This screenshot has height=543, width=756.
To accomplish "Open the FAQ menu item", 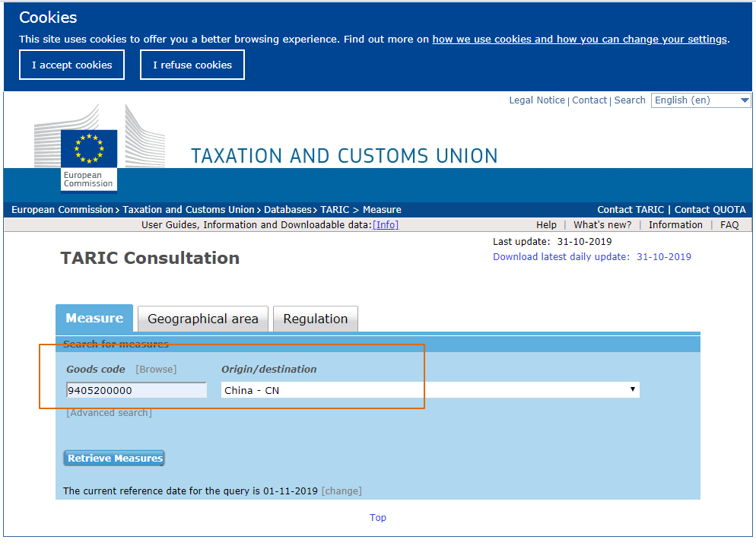I will coord(729,224).
